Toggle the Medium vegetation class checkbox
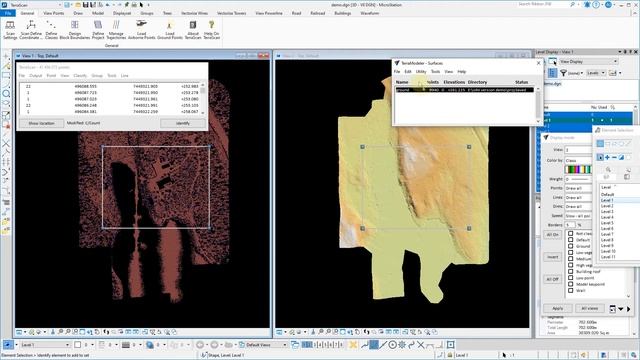This screenshot has width=640, height=360. point(571,259)
